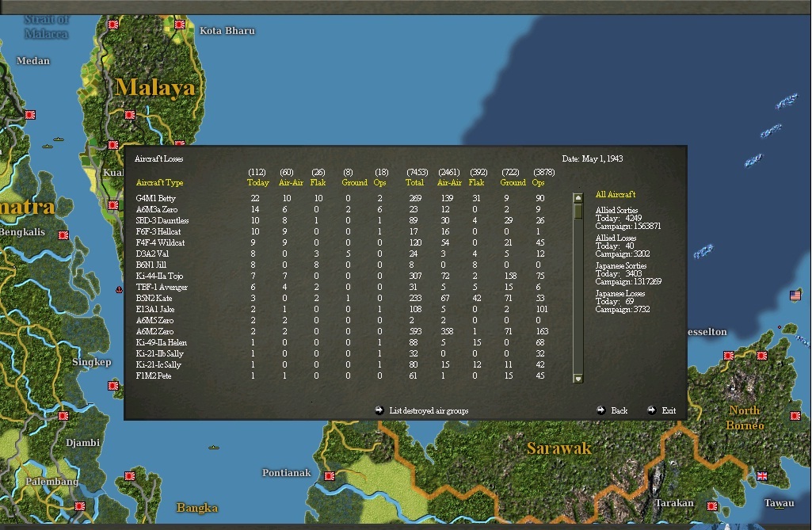Click the Date: May 1, 1943 text
This screenshot has width=812, height=530.
tap(593, 158)
